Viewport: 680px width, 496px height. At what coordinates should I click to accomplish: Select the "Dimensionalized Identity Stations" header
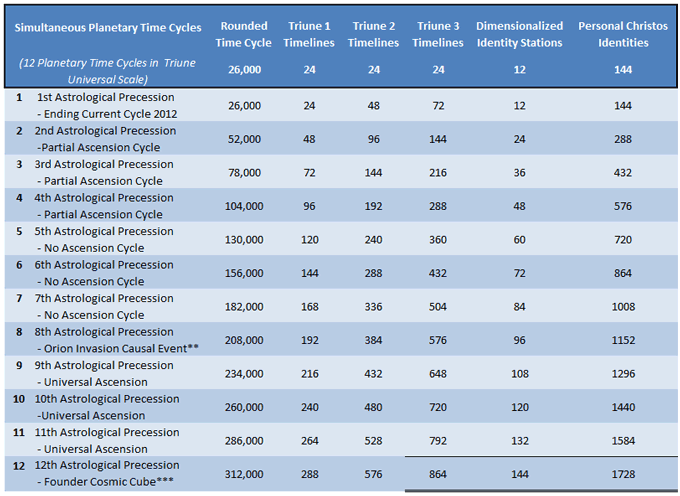519,34
